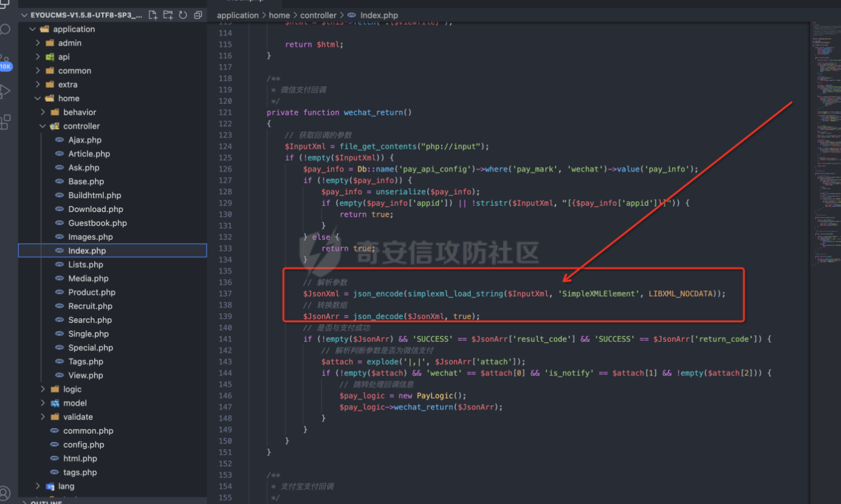Click Index.php in the breadcrumb bar
The height and width of the screenshot is (504, 841).
click(379, 15)
